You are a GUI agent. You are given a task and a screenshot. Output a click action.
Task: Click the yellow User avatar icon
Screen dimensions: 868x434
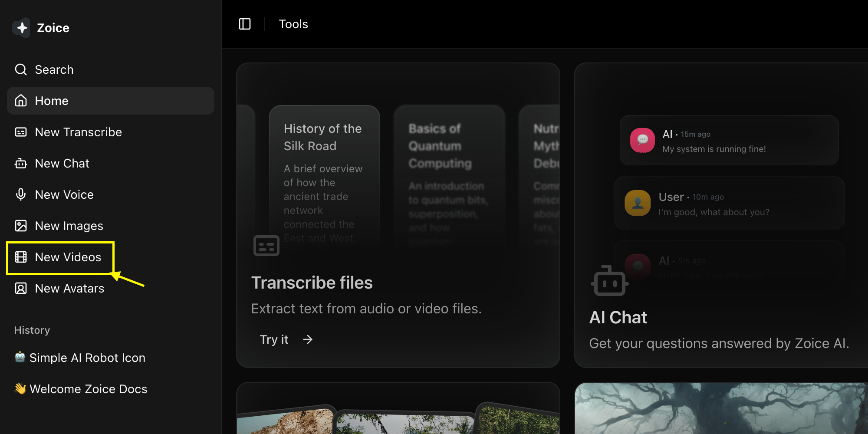(638, 203)
